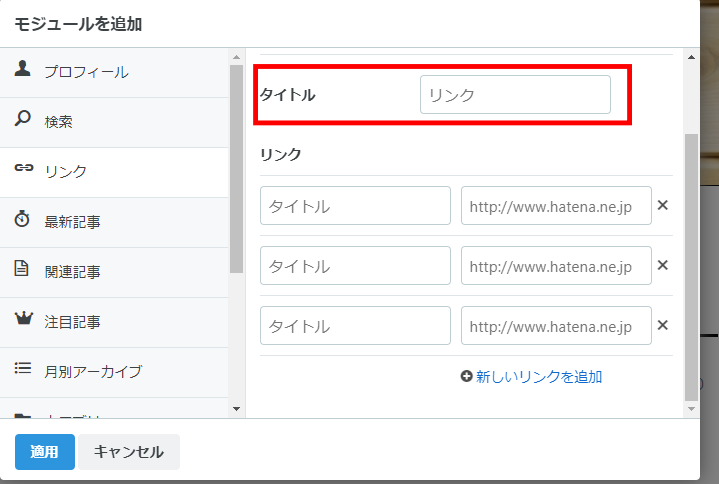This screenshot has width=719, height=484.
Task: Click the plus icon beside 新しいリンクを追加
Action: click(x=466, y=376)
